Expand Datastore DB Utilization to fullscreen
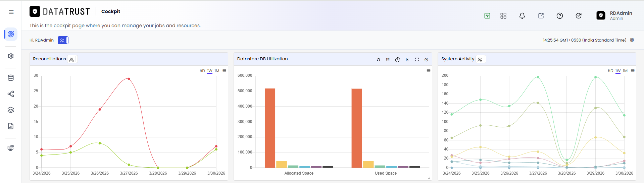 (417, 60)
